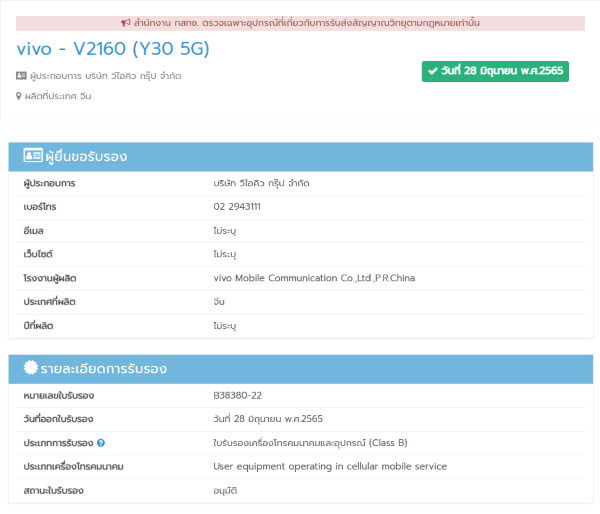Open the help icon beside ประเภทการรับรอง
Image resolution: width=600 pixels, height=514 pixels.
101,443
